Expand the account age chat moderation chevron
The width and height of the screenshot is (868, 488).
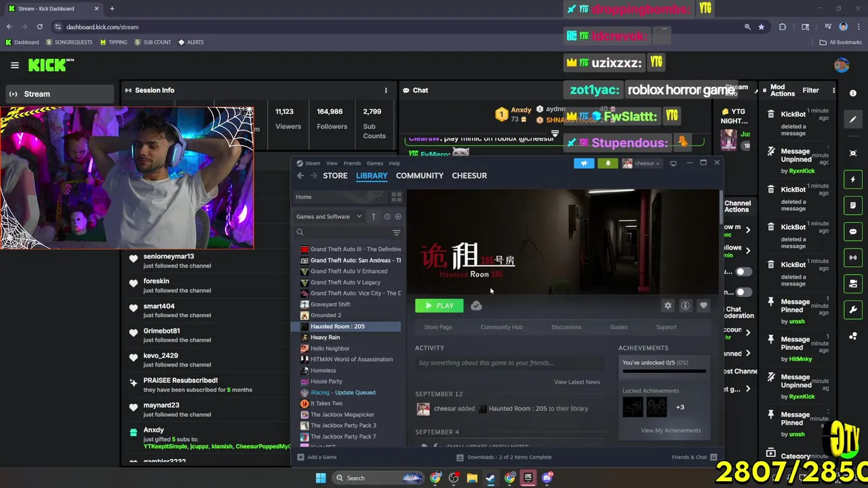[748, 332]
